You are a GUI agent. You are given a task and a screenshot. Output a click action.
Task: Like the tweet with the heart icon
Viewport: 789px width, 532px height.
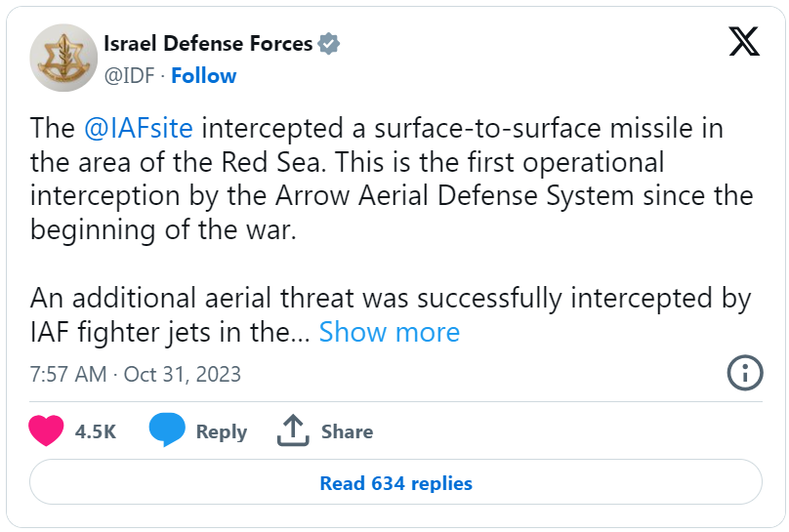pyautogui.click(x=46, y=430)
